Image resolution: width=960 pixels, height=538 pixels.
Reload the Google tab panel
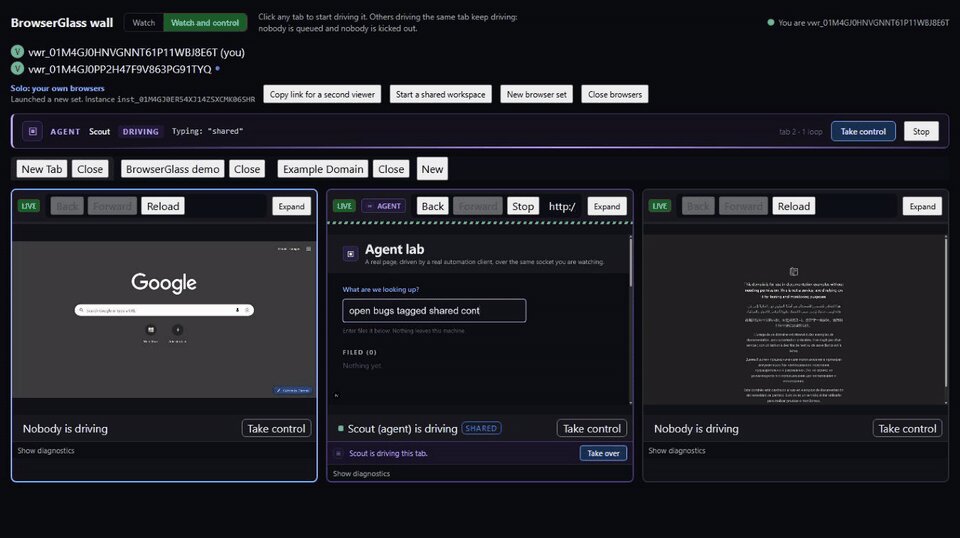[163, 206]
